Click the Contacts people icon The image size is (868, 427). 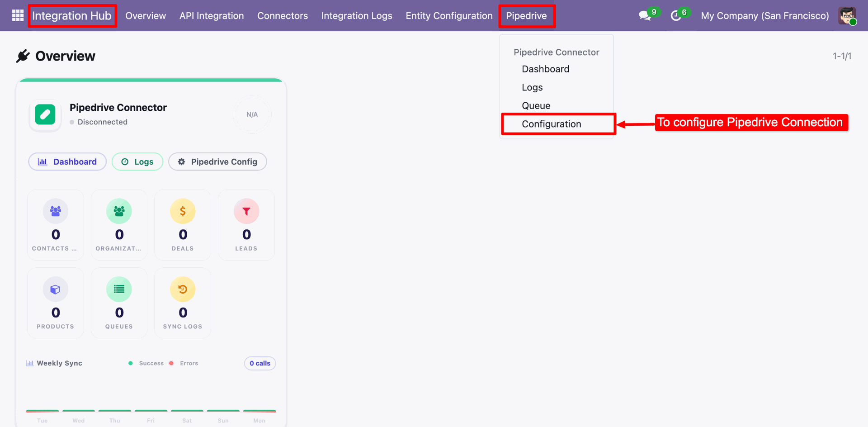coord(56,211)
